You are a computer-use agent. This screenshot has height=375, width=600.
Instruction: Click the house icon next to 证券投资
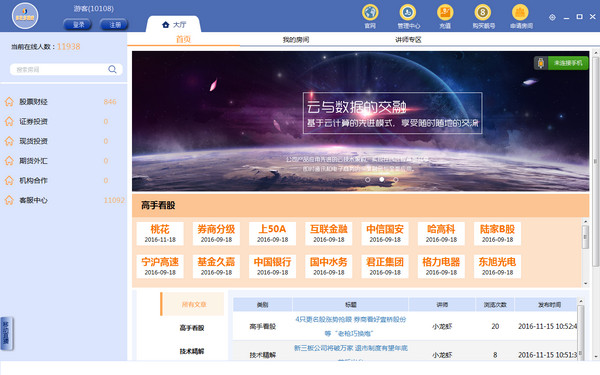point(9,121)
